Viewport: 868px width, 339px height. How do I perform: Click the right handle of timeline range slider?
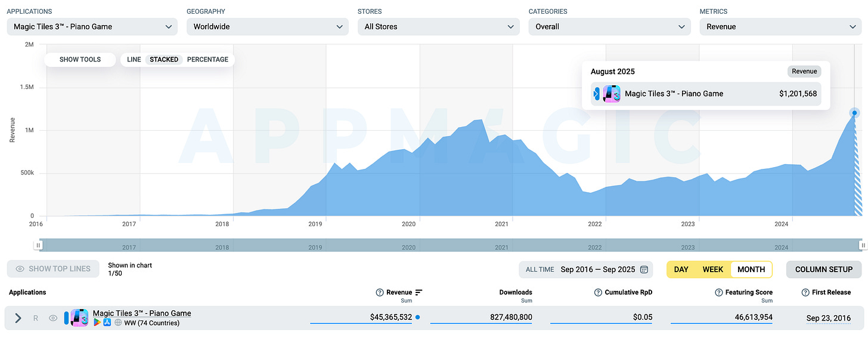click(x=863, y=245)
